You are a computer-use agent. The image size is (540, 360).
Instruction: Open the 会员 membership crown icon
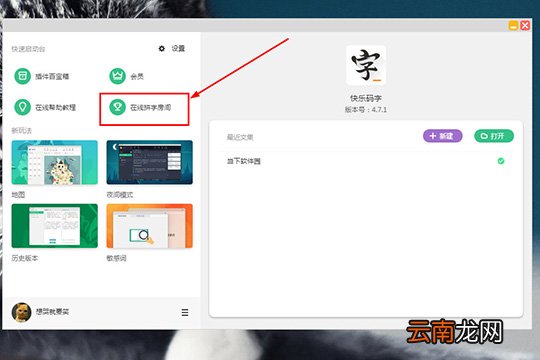[x=117, y=76]
